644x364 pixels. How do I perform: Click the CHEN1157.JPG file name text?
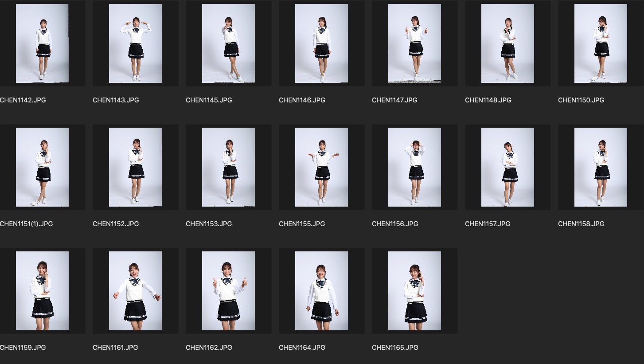(488, 224)
